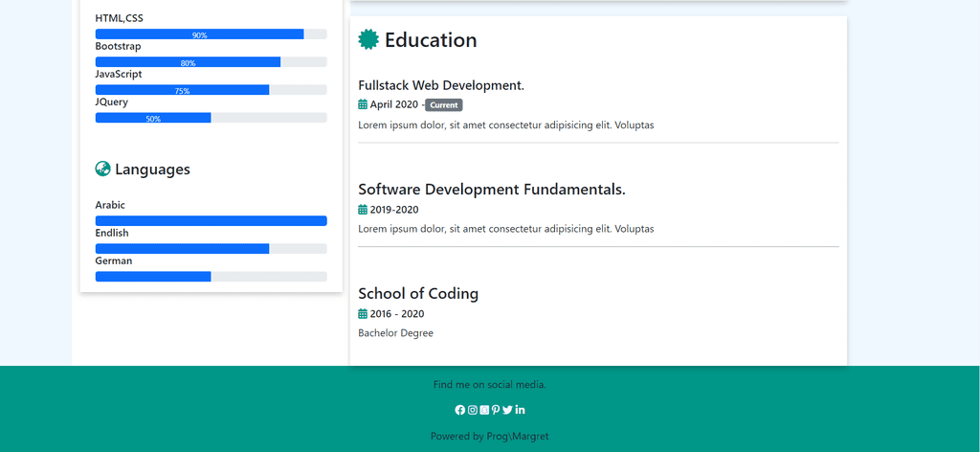Click calendar icon next to April 2020
Image resolution: width=980 pixels, height=452 pixels.
tap(363, 104)
